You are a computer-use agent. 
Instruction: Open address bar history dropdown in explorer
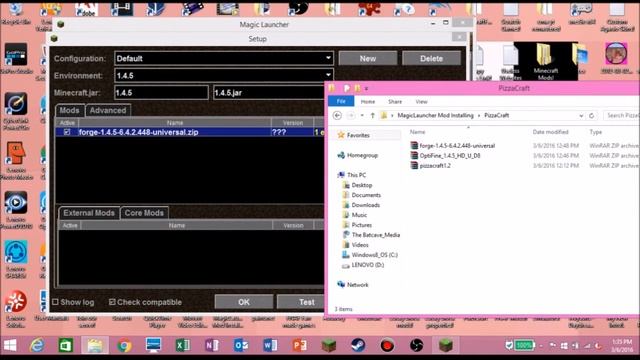click(x=581, y=116)
